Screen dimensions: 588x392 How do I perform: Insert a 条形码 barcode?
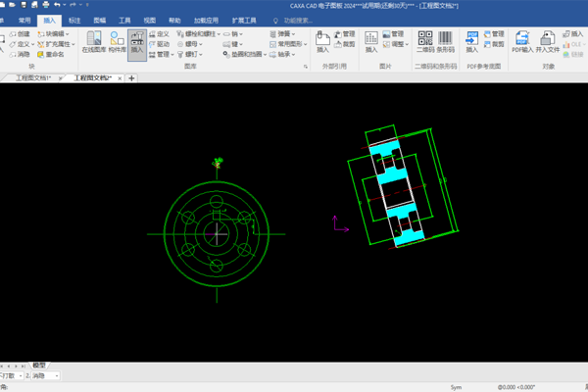(445, 41)
